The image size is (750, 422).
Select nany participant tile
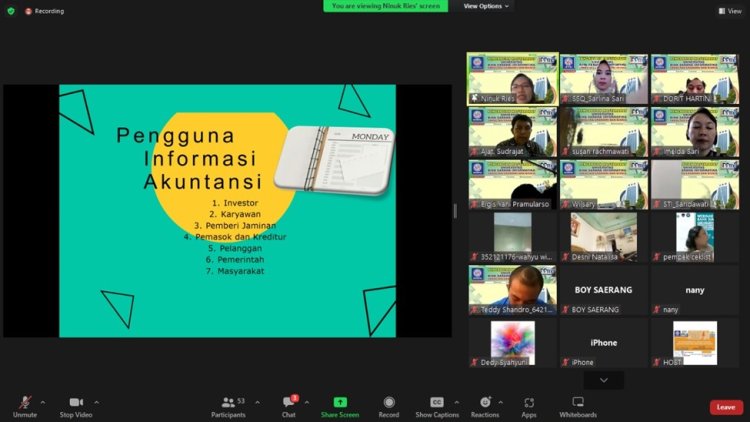(695, 290)
